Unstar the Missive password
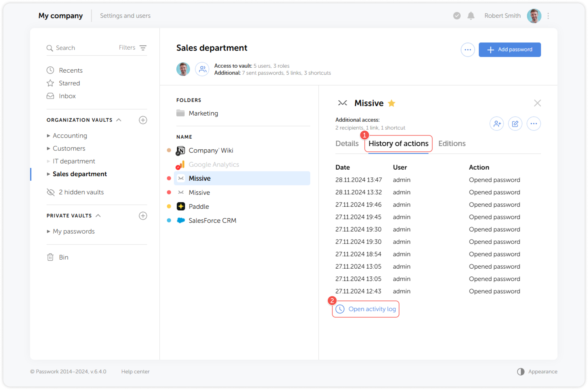 (391, 103)
